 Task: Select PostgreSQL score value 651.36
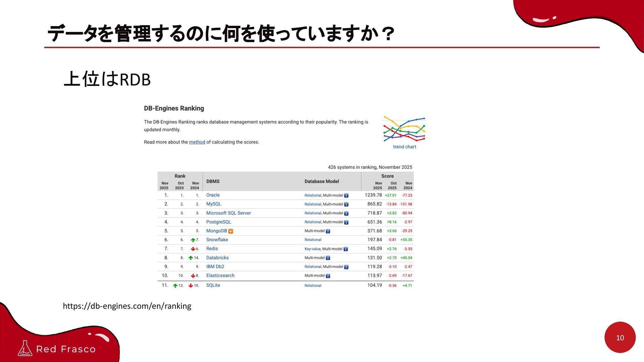coord(375,222)
